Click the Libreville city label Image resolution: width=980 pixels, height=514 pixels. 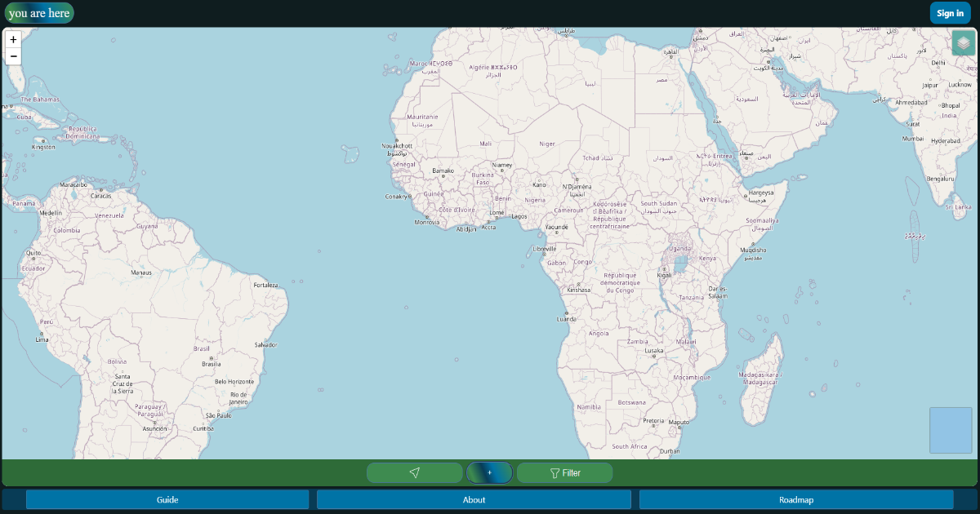click(x=544, y=248)
